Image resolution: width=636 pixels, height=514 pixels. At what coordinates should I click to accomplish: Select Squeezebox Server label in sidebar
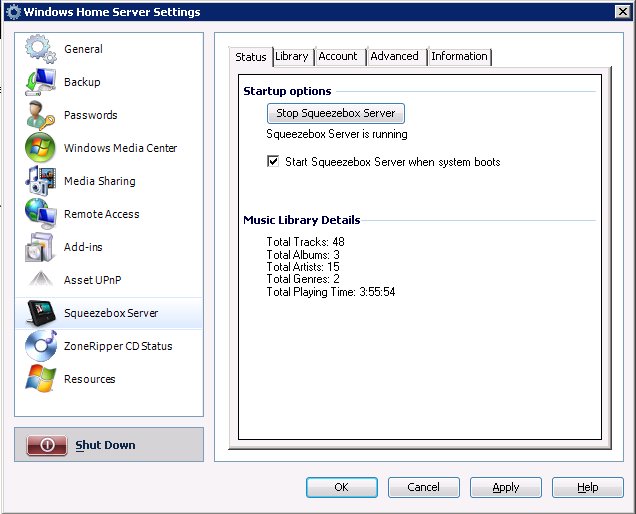point(111,313)
